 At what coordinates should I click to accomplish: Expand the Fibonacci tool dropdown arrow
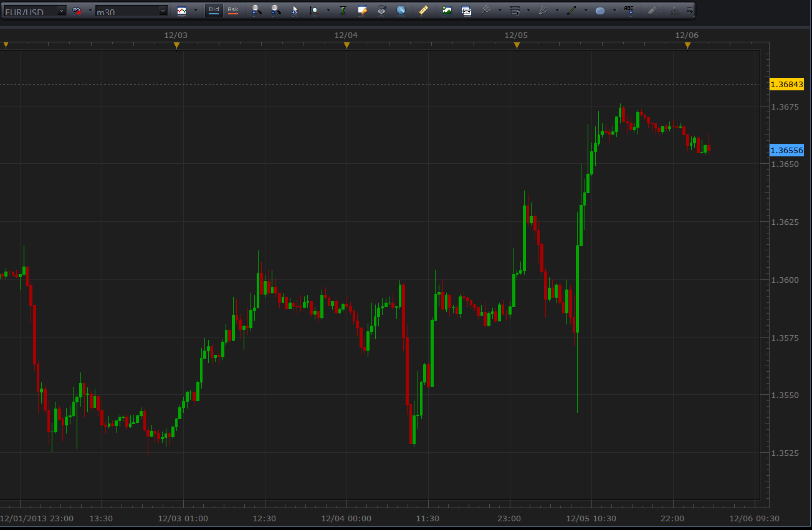click(528, 11)
